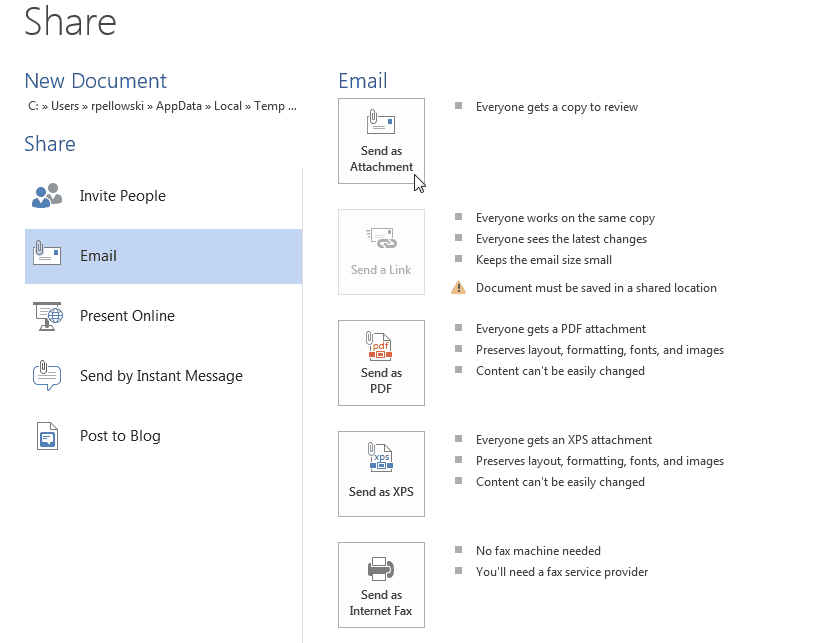Click the document path C: » Users » rpellowski
The width and height of the screenshot is (814, 643).
(x=162, y=106)
